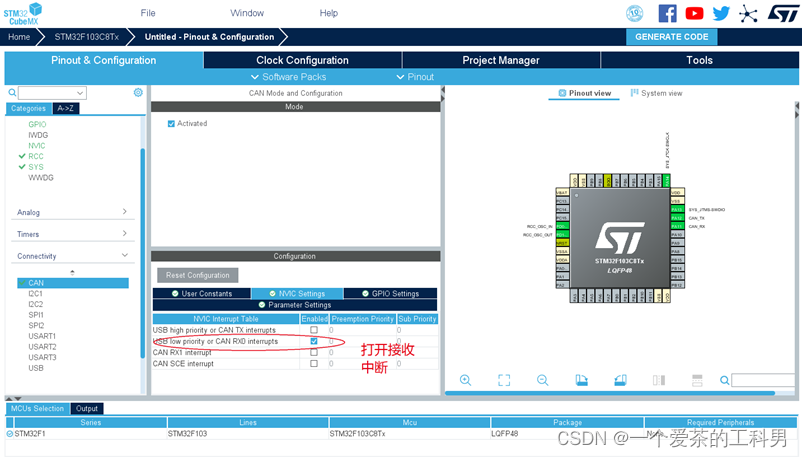Viewport: 802px width, 457px height.
Task: Sort the table by Package column header
Action: tap(567, 422)
